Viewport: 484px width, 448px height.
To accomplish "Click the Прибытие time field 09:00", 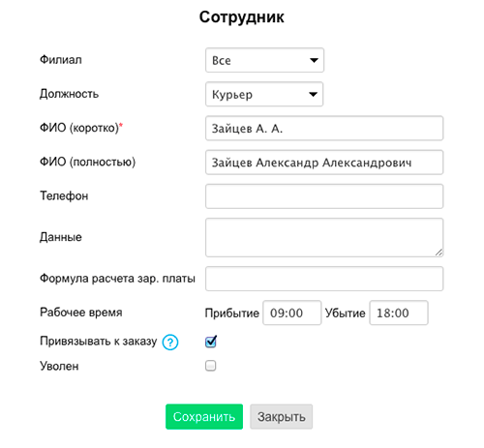I will [292, 313].
